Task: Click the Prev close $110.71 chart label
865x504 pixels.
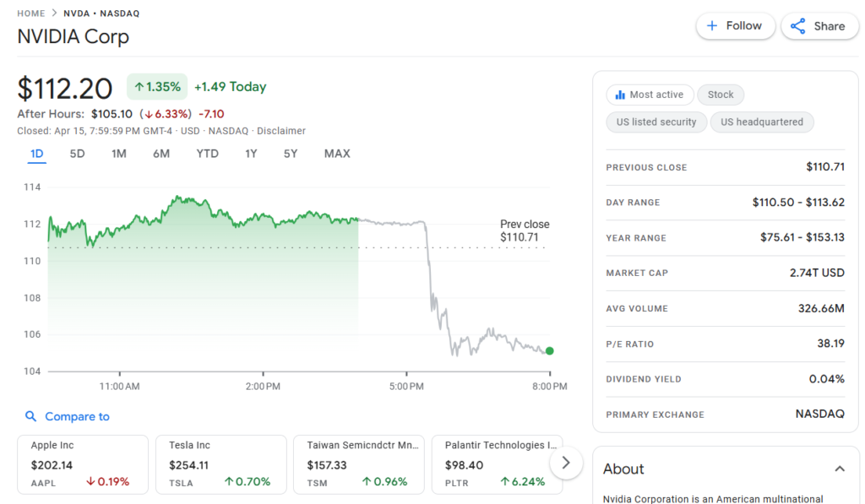Action: (525, 230)
